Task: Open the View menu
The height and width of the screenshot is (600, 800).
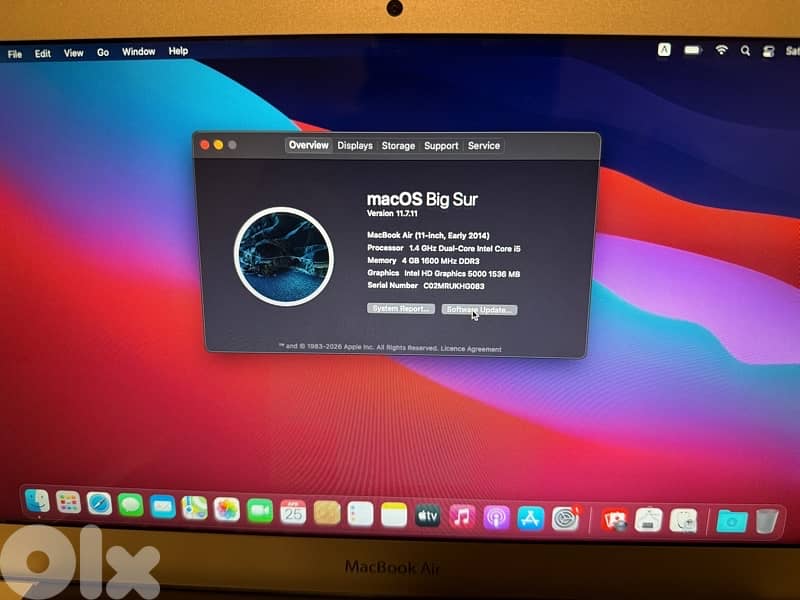Action: point(73,53)
